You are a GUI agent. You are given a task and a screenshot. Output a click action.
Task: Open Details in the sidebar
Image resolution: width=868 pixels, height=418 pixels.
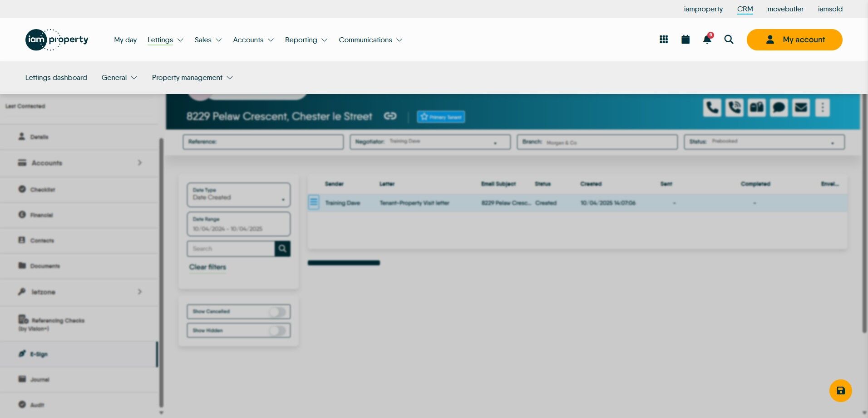[x=79, y=137]
